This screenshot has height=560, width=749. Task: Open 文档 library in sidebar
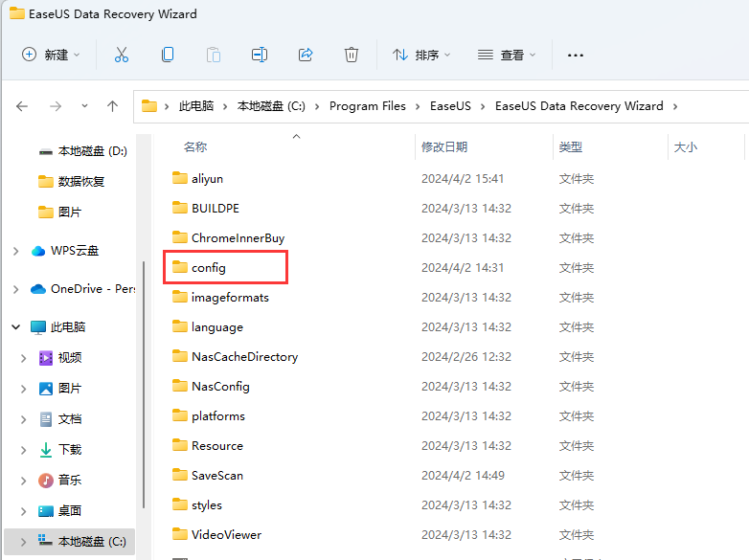(x=69, y=418)
